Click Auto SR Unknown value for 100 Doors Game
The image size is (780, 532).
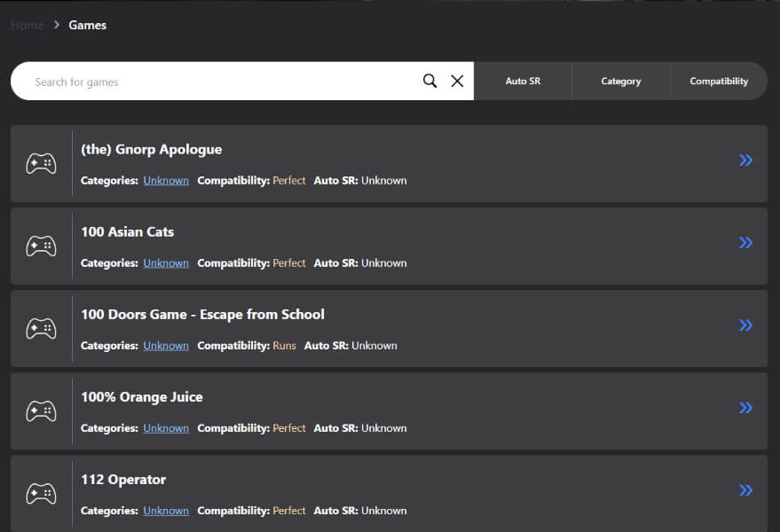(x=374, y=346)
